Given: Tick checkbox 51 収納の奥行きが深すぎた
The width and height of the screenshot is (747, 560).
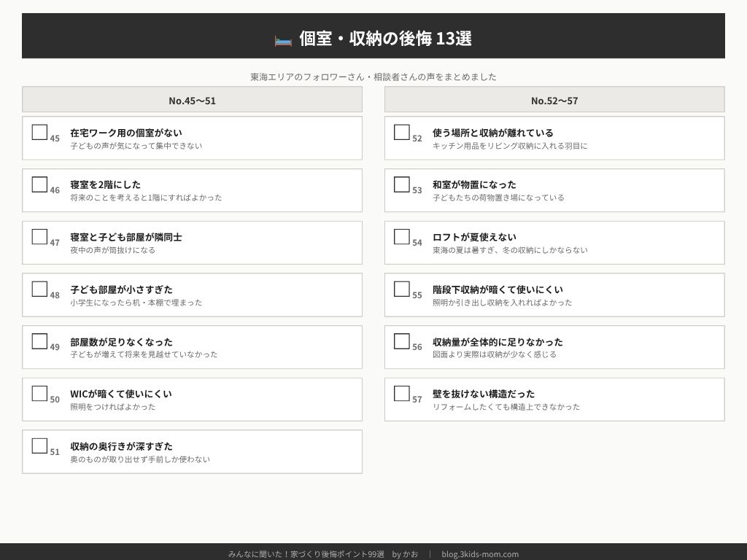Looking at the screenshot, I should [x=39, y=446].
